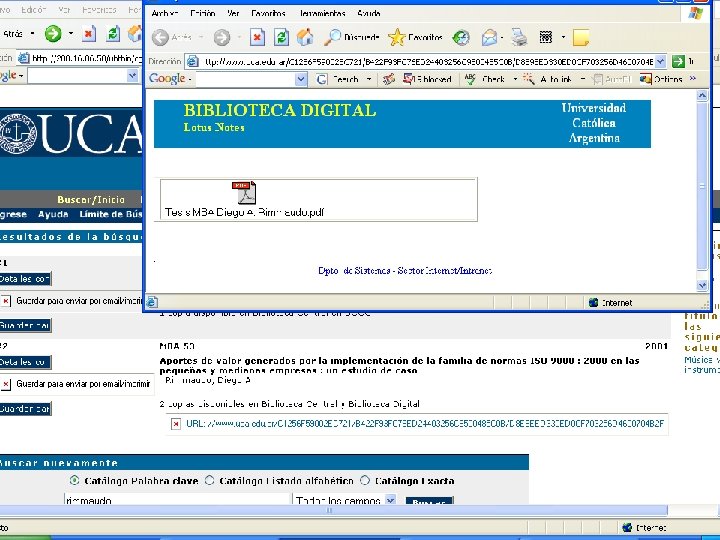720x540 pixels.
Task: Select Catálogo Palabra clave radio button
Action: 74,480
